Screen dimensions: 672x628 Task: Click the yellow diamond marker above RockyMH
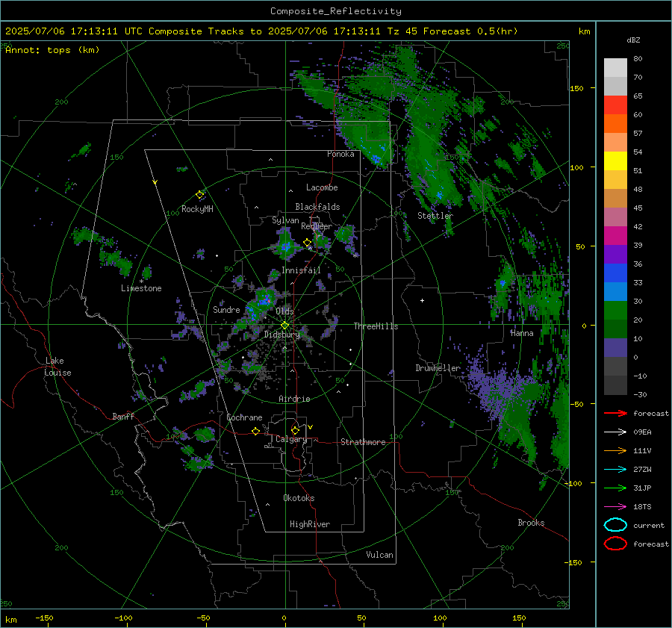tap(199, 195)
